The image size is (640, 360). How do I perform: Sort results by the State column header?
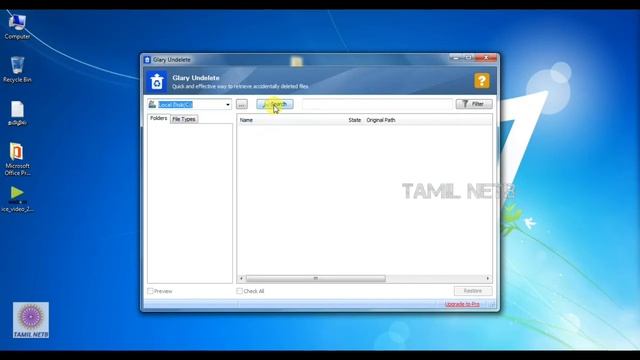[x=355, y=120]
